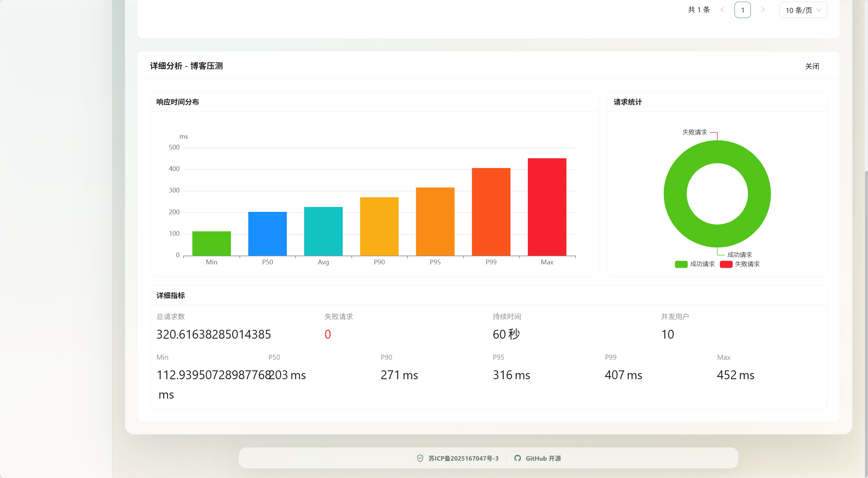Click the next page arrow in pagination
Viewport: 868px width, 478px height.
point(763,10)
